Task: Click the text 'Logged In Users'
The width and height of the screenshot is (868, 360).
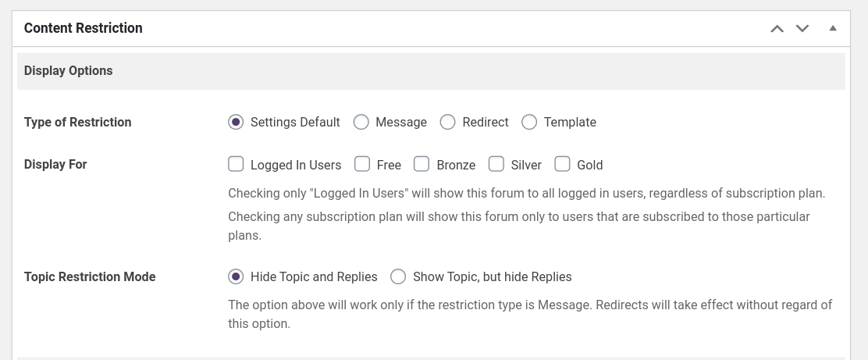Action: (x=296, y=165)
